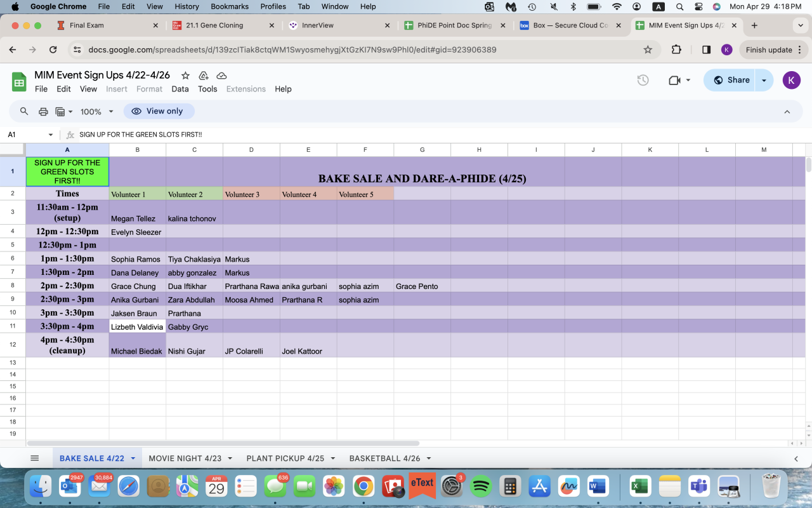Bookmark this page with the star icon

[648, 50]
